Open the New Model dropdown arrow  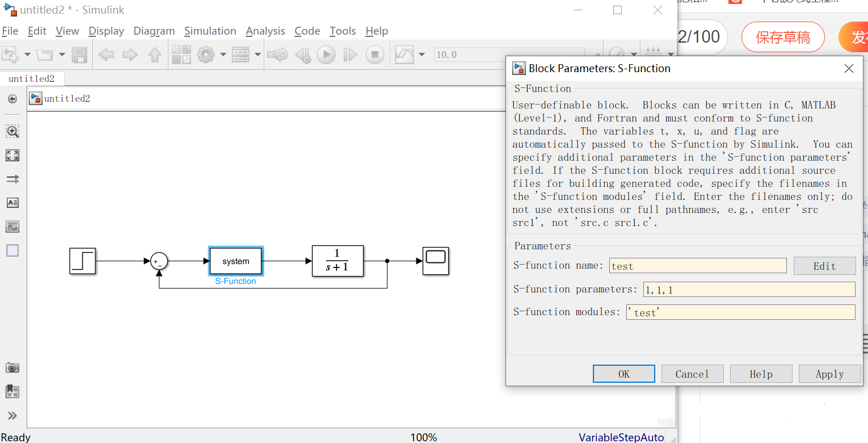point(27,55)
